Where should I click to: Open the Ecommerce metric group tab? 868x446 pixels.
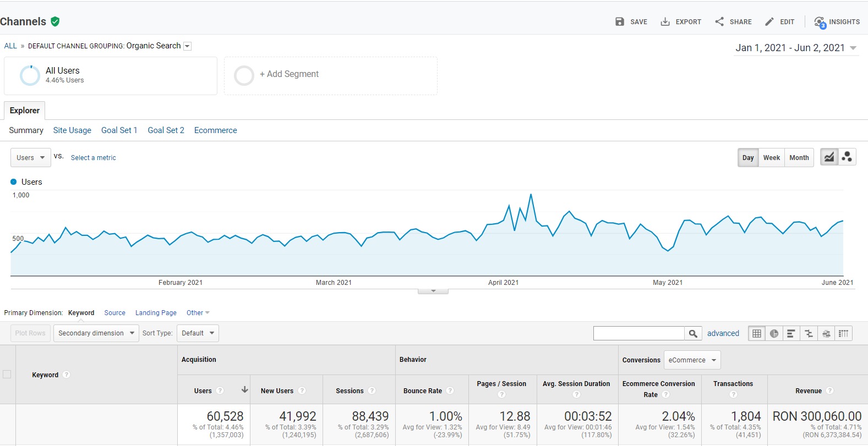pos(215,130)
